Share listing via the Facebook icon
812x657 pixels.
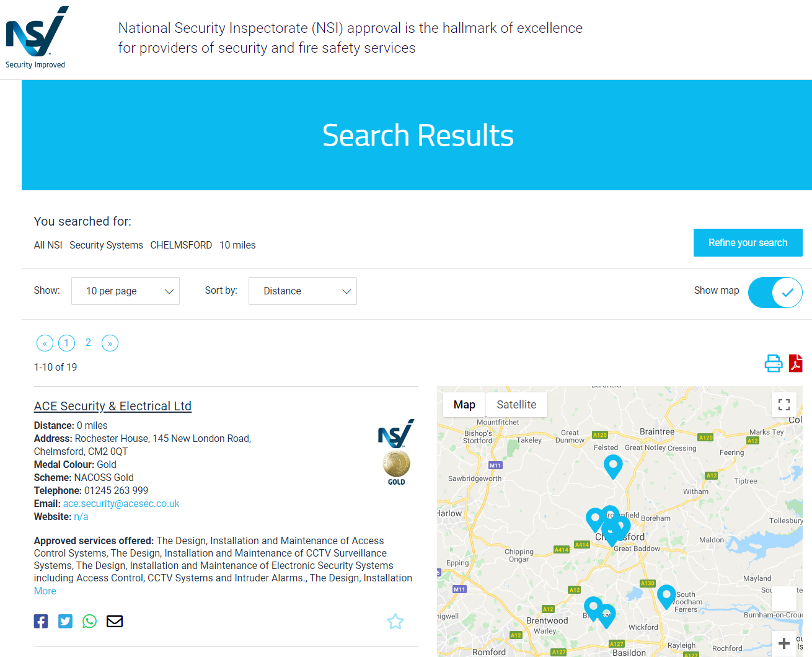(x=40, y=621)
